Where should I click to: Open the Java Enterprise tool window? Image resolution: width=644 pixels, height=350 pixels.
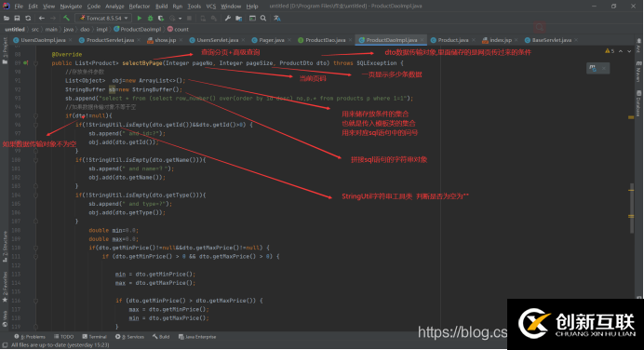tap(197, 337)
